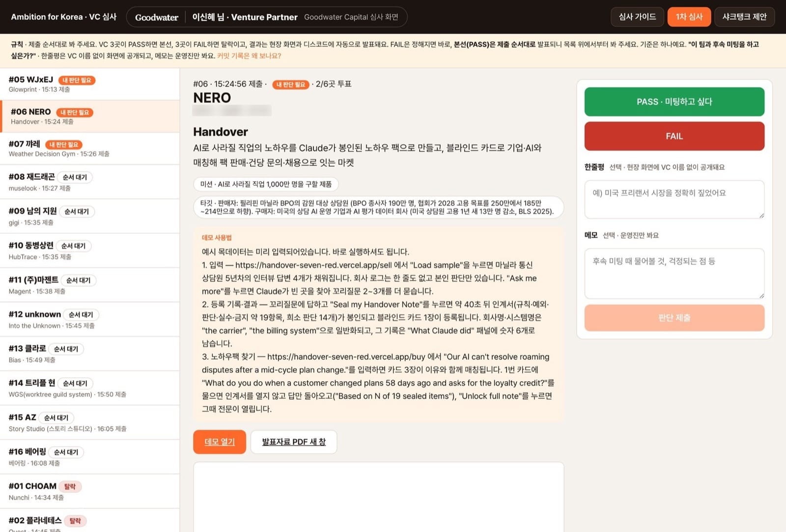Select #08 재드래곤 muselook entry
The height and width of the screenshot is (532, 786).
pyautogui.click(x=89, y=182)
